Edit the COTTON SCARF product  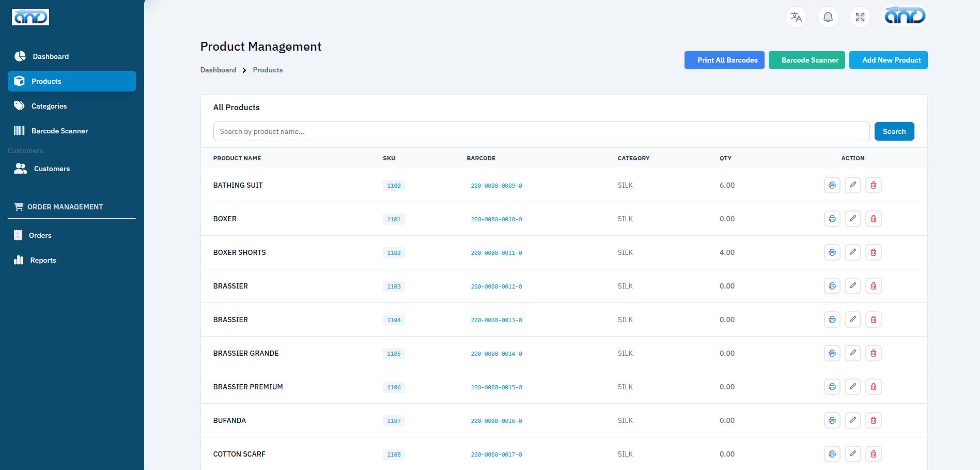point(853,454)
